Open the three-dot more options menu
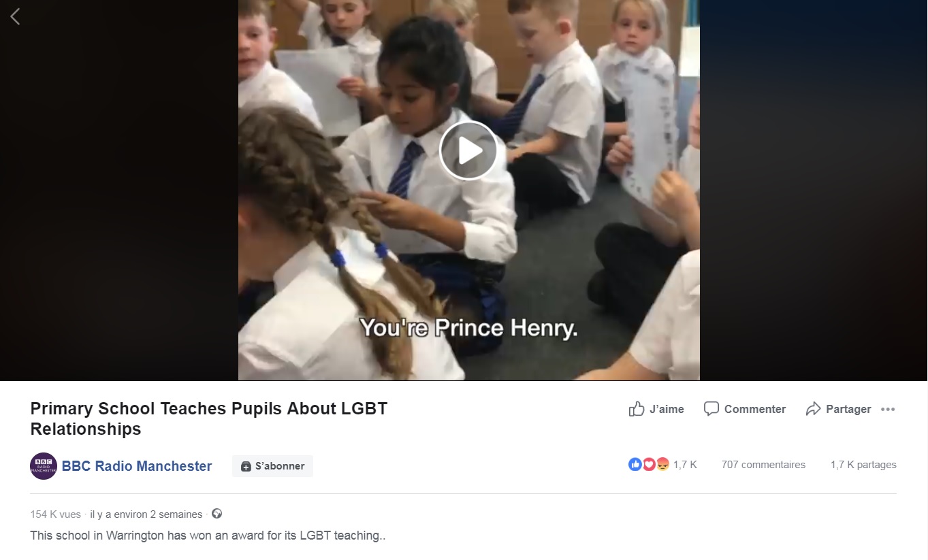This screenshot has width=928, height=560. tap(888, 409)
